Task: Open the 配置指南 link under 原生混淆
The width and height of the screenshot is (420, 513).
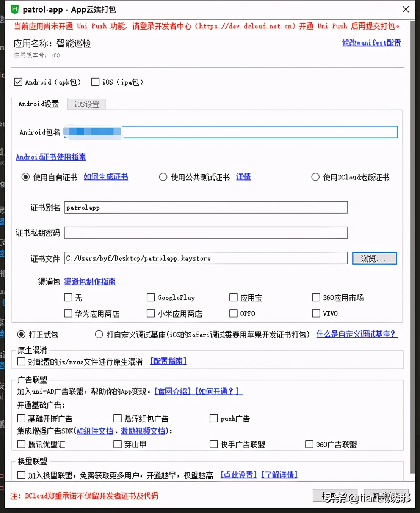Action: click(169, 361)
